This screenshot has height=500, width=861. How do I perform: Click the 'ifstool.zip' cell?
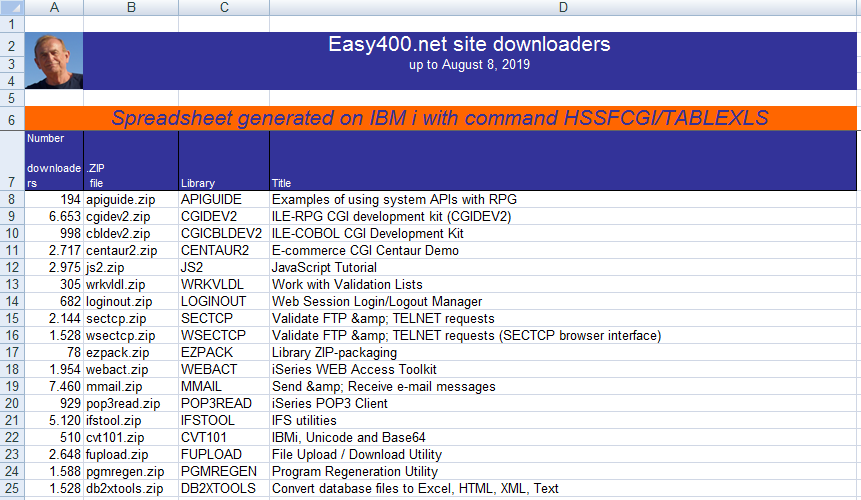[x=131, y=420]
